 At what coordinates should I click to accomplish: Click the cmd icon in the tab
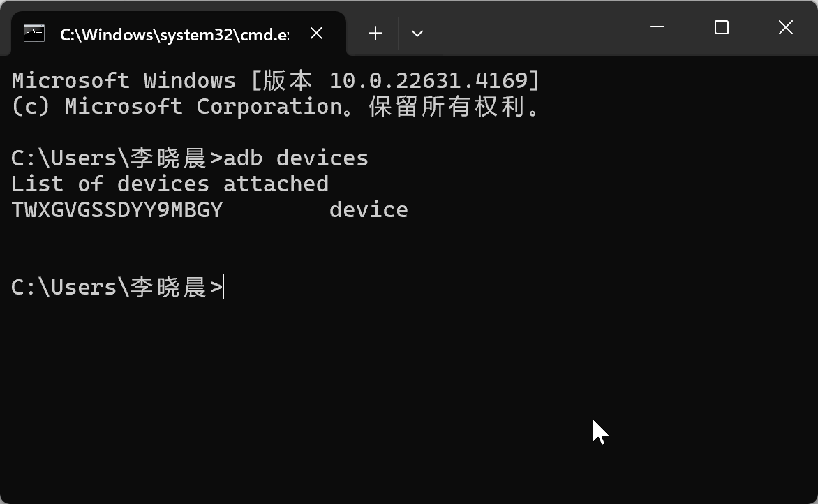pyautogui.click(x=34, y=33)
